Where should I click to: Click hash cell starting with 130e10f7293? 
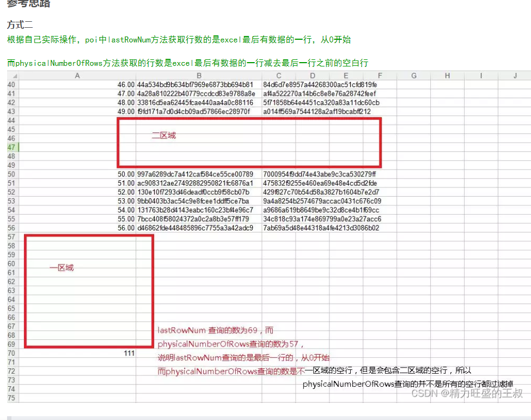click(x=199, y=192)
